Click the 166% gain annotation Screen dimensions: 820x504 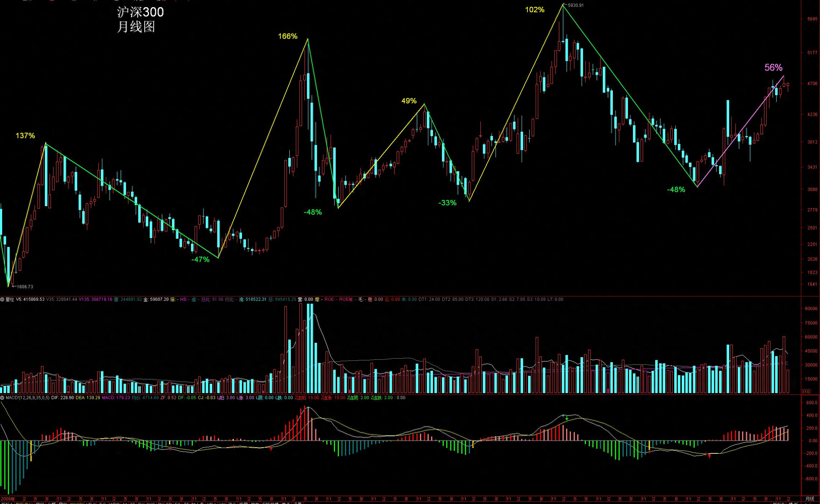click(288, 36)
